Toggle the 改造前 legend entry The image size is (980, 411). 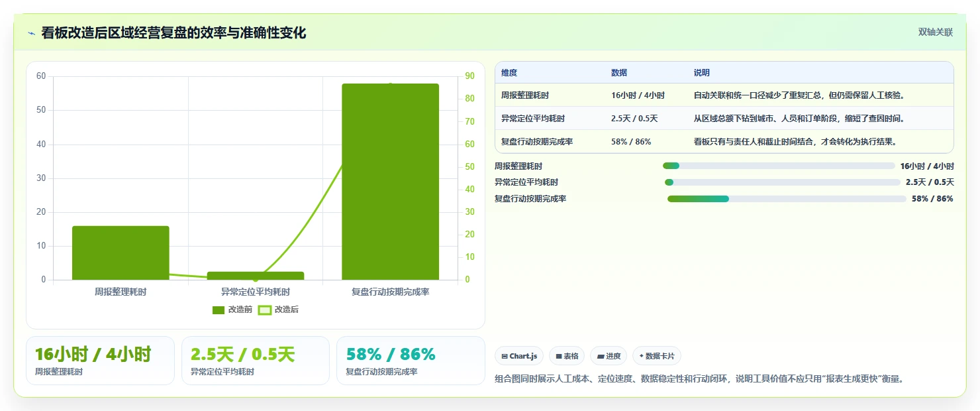232,310
